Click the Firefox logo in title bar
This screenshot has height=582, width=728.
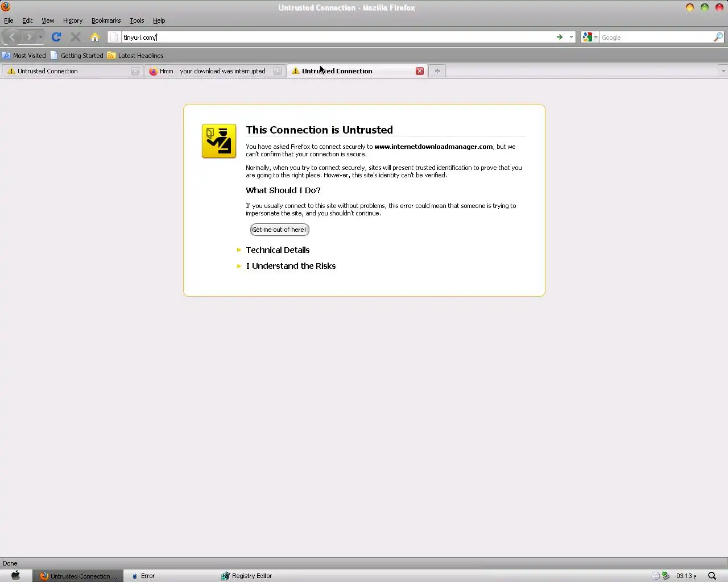pos(6,7)
